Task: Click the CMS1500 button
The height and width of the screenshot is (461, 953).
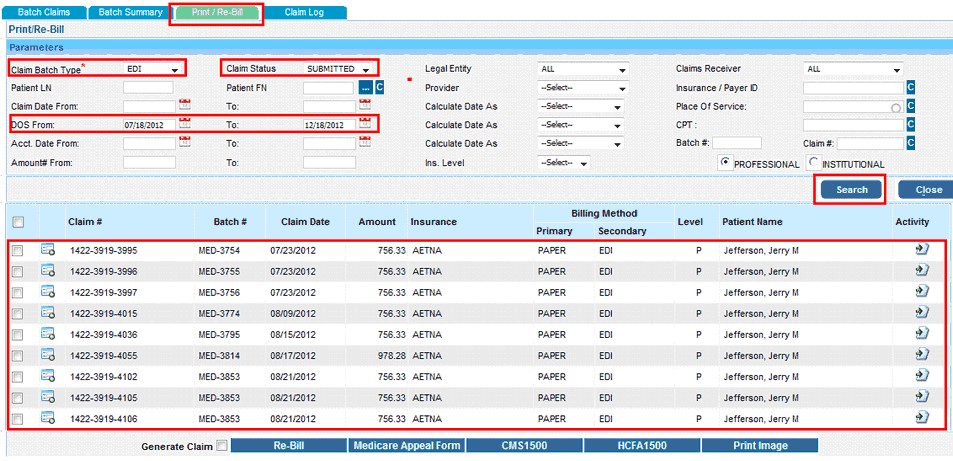Action: (524, 446)
